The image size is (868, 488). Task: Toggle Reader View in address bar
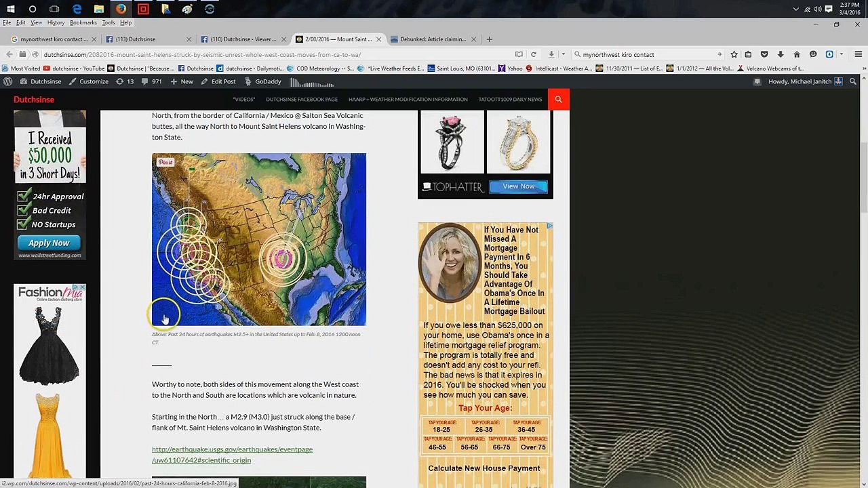click(x=519, y=54)
